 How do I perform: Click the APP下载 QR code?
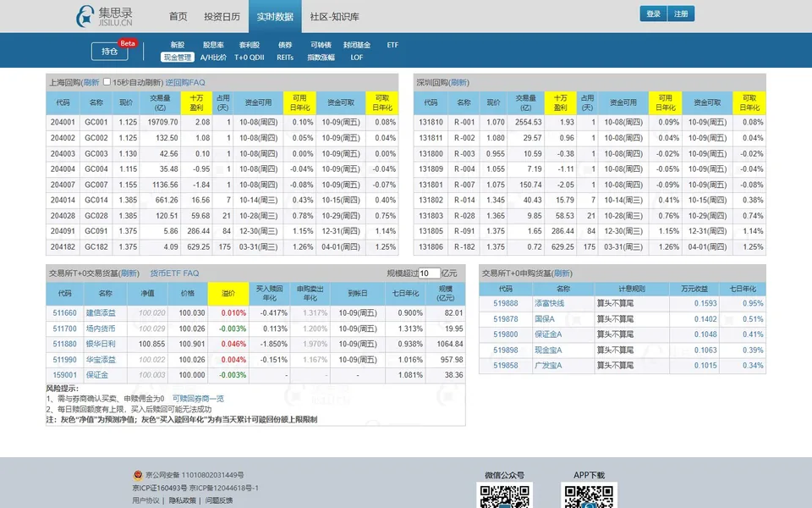click(589, 495)
